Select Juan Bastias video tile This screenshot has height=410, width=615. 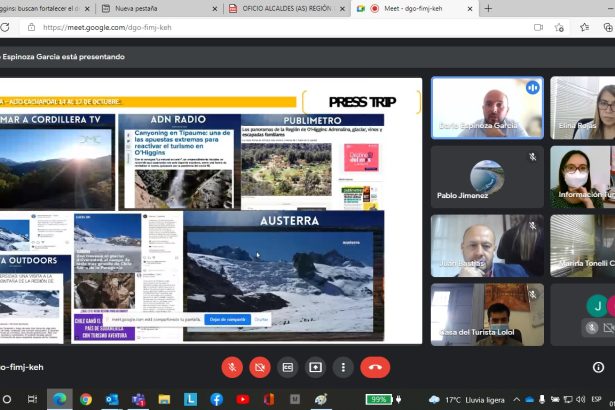(487, 246)
